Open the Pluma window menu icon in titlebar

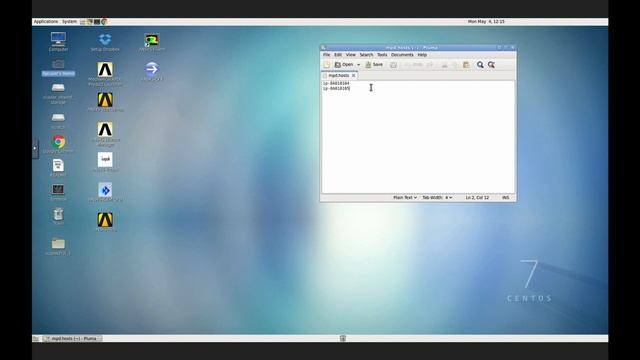pos(323,48)
